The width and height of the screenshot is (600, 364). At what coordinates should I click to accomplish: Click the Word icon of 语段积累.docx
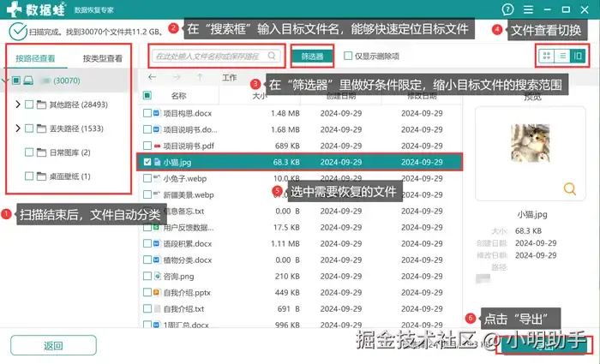157,243
